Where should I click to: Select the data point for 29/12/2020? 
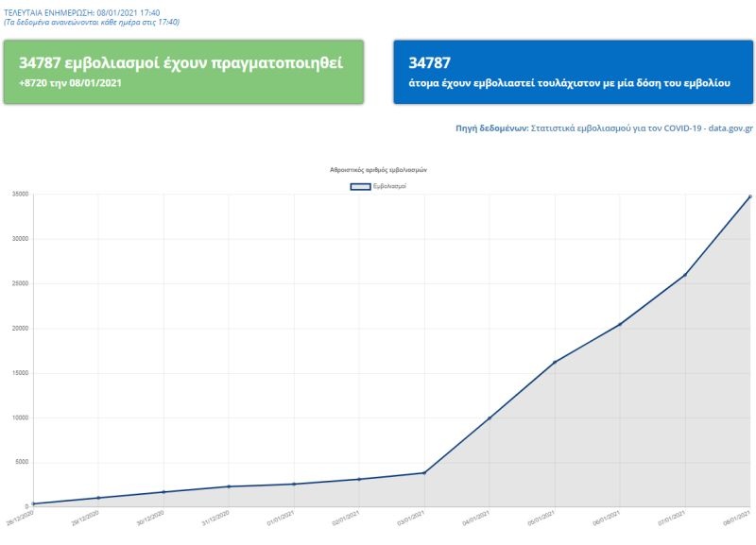(98, 498)
